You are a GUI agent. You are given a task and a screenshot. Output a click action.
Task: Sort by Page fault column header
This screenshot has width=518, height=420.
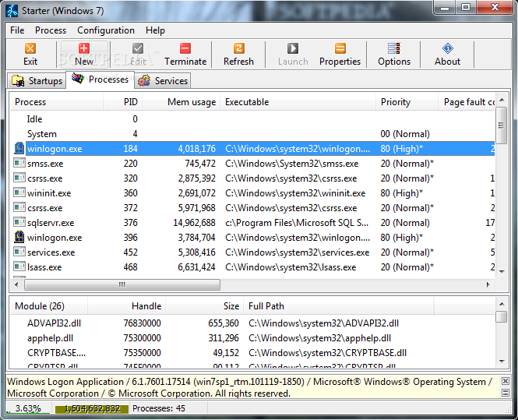coord(467,102)
